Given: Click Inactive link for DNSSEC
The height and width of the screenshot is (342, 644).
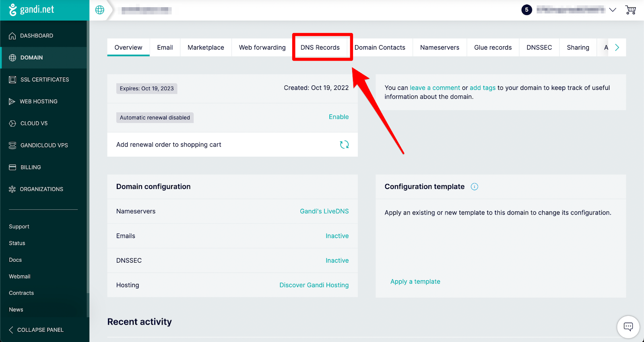Looking at the screenshot, I should (337, 261).
